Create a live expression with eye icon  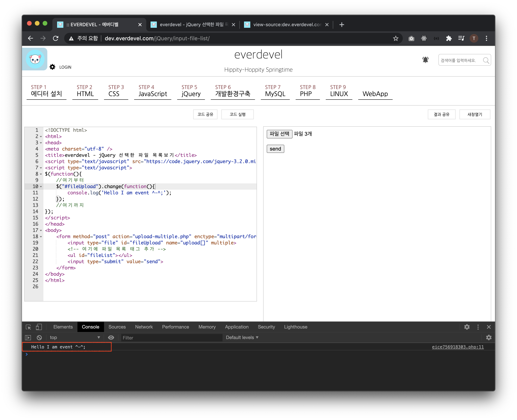tap(111, 337)
